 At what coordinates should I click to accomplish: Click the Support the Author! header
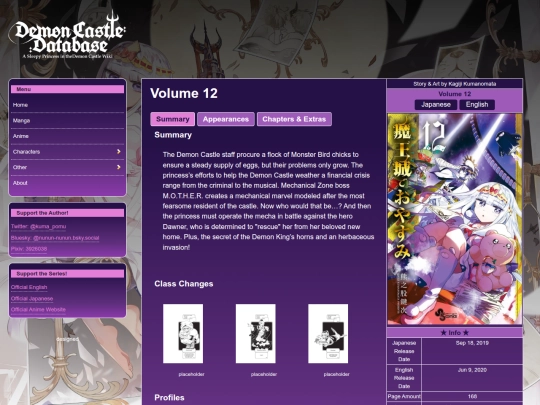click(67, 213)
